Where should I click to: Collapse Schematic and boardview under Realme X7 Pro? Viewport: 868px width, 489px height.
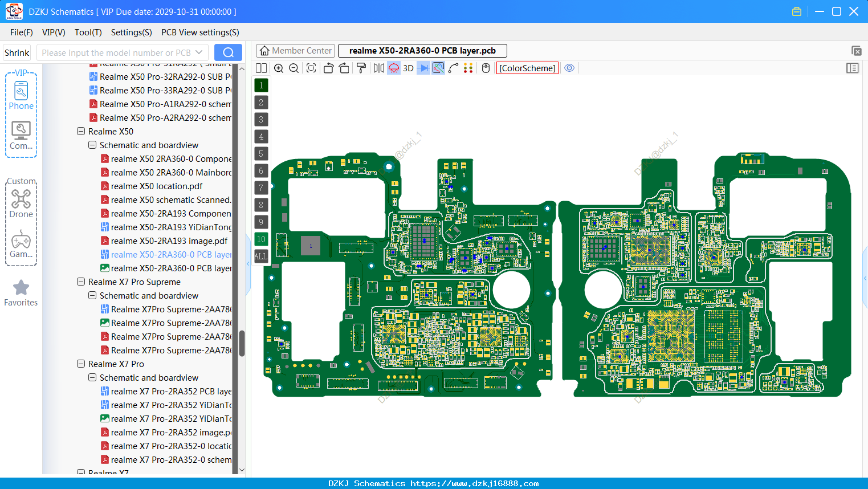click(x=92, y=377)
